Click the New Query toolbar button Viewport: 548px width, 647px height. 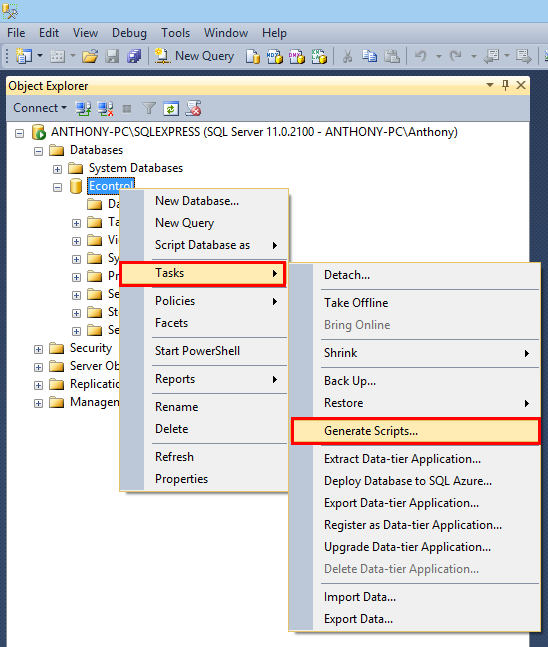[x=194, y=56]
